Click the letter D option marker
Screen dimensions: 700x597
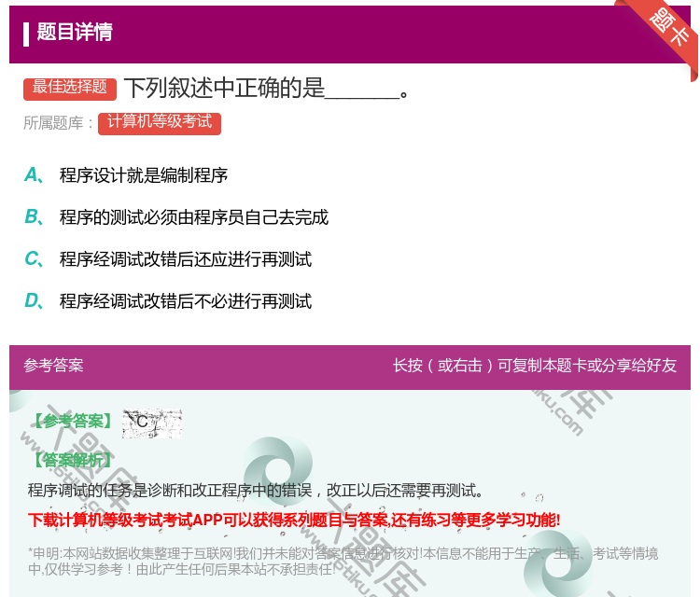[x=34, y=300]
